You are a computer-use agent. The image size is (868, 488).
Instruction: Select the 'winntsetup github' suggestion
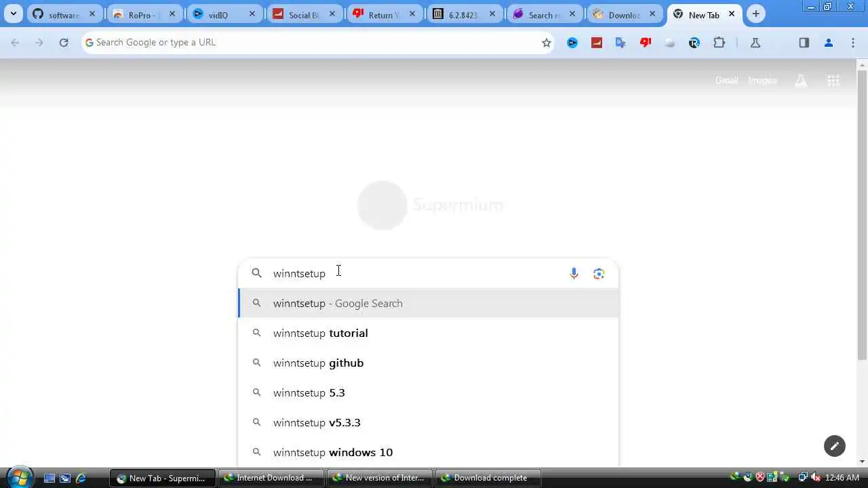tap(428, 363)
